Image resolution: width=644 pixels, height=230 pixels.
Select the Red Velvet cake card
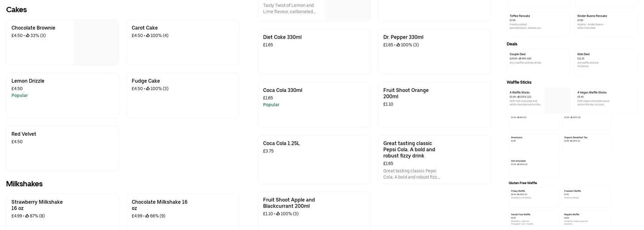click(63, 149)
